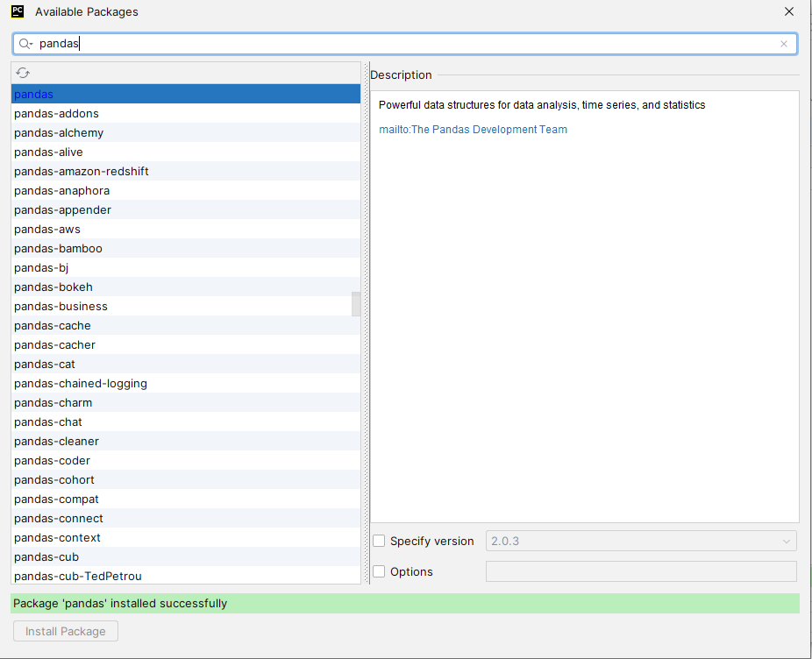The height and width of the screenshot is (659, 812).
Task: Pick pandas-bj in package list
Action: tap(186, 267)
